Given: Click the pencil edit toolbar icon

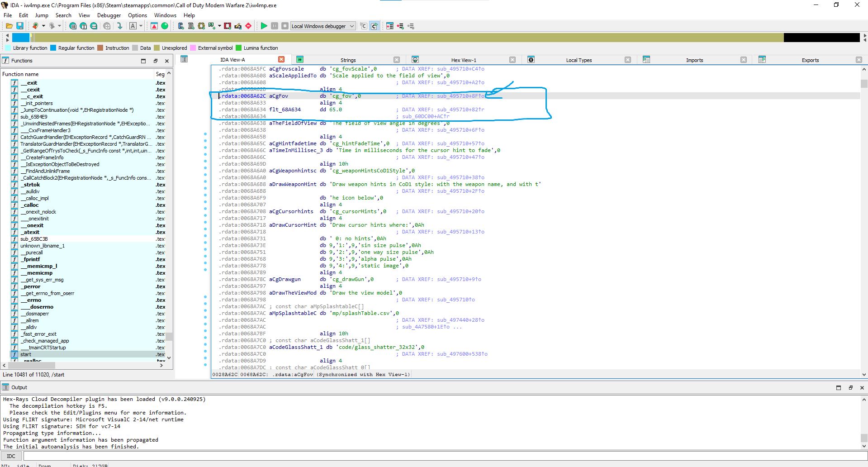Looking at the screenshot, I should coord(238,26).
